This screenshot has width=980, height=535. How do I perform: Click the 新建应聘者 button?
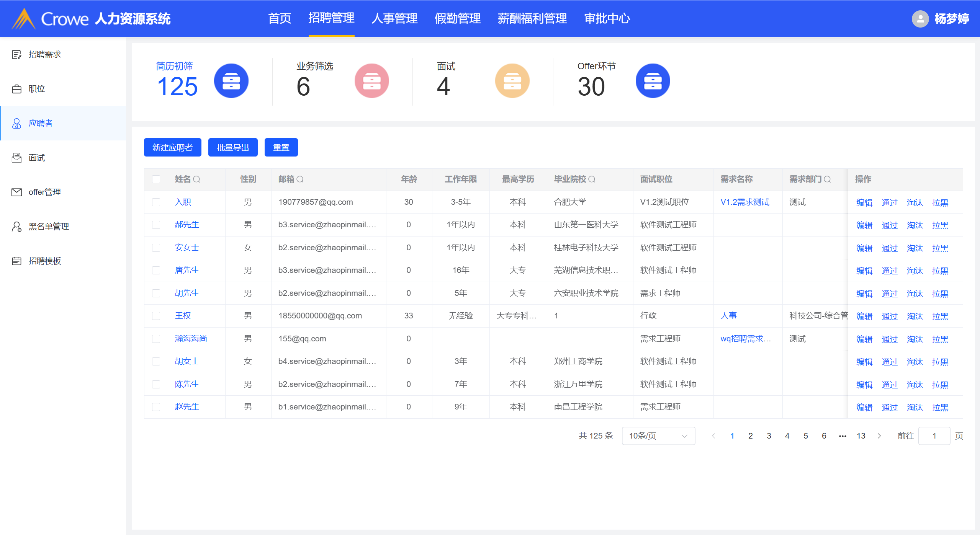(x=172, y=147)
